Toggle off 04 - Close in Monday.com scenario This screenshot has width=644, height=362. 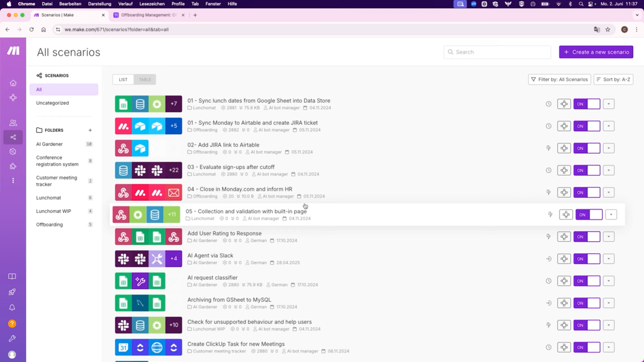(587, 192)
